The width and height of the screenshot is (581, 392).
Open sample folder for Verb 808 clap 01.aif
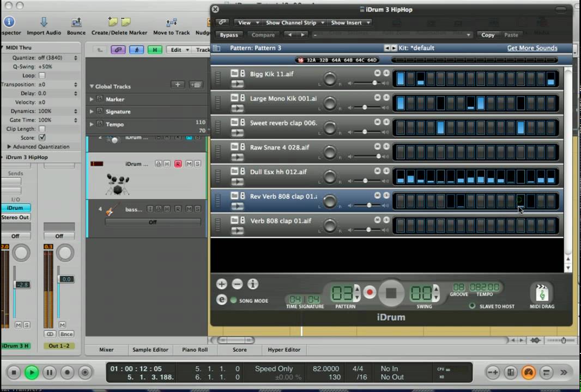click(234, 220)
